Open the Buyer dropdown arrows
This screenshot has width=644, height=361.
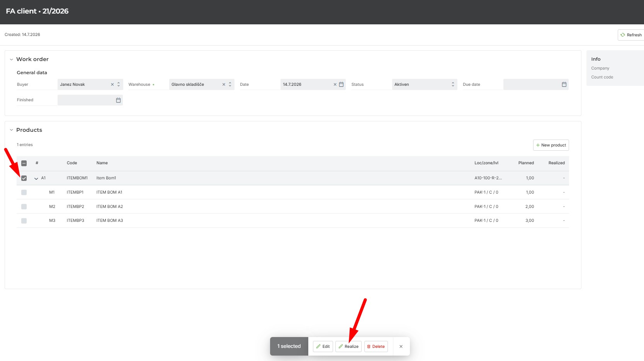click(x=119, y=84)
